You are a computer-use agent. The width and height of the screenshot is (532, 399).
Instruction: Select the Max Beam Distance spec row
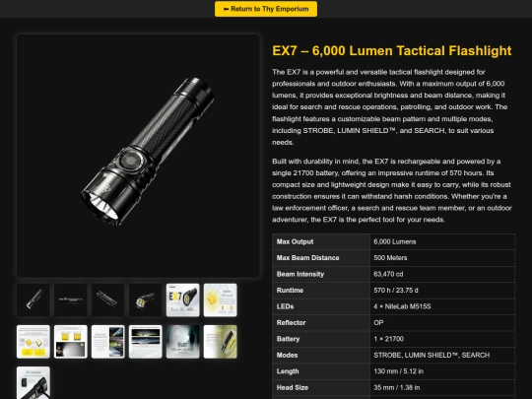393,258
